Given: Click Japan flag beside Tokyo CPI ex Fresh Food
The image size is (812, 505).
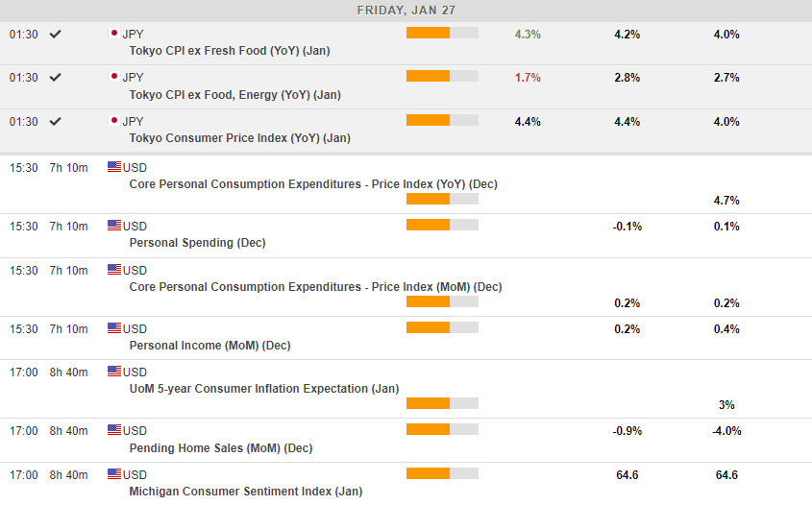Looking at the screenshot, I should (114, 34).
